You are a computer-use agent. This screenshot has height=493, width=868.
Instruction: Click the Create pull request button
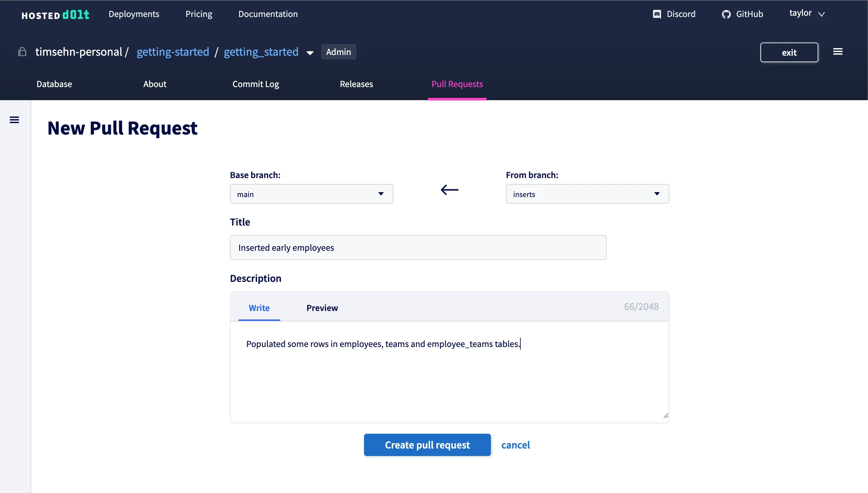(427, 445)
